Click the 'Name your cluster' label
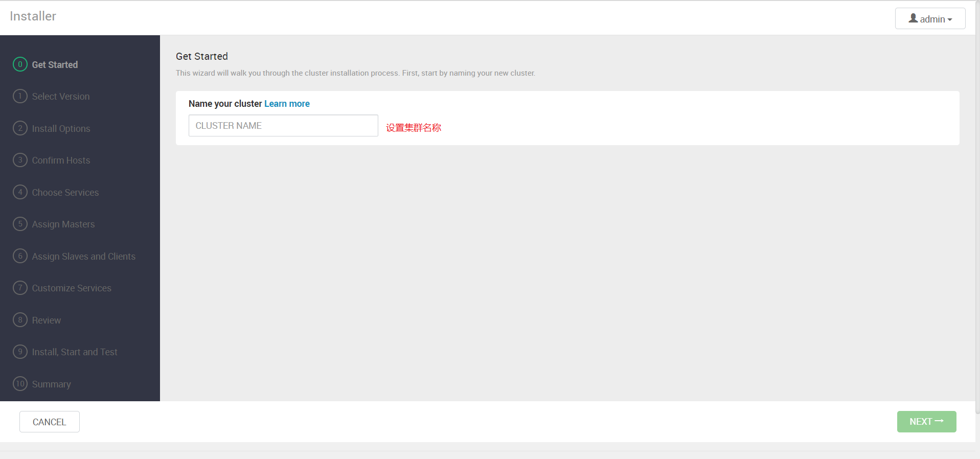Screen dimensions: 980x459 pyautogui.click(x=225, y=104)
